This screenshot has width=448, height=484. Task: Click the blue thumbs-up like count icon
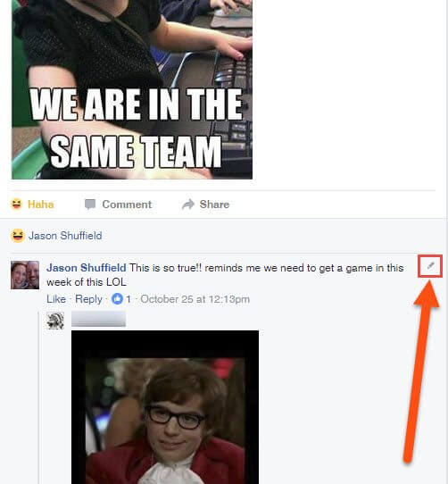[117, 299]
